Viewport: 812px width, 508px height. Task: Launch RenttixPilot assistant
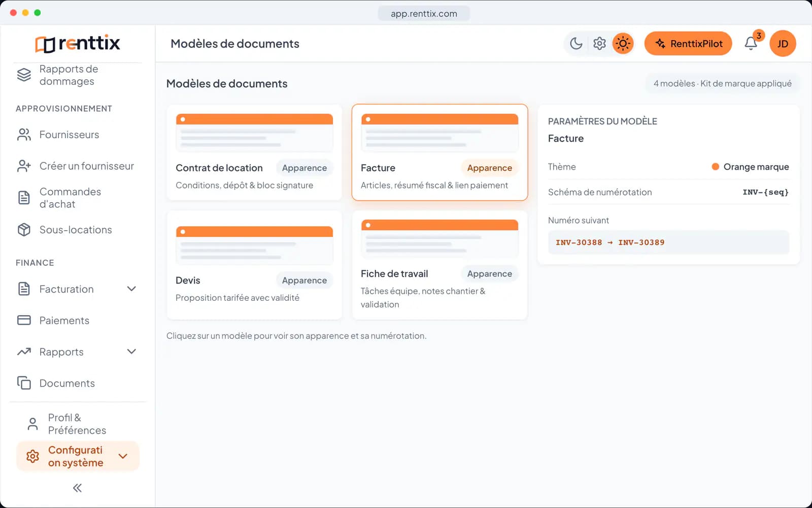pos(688,44)
